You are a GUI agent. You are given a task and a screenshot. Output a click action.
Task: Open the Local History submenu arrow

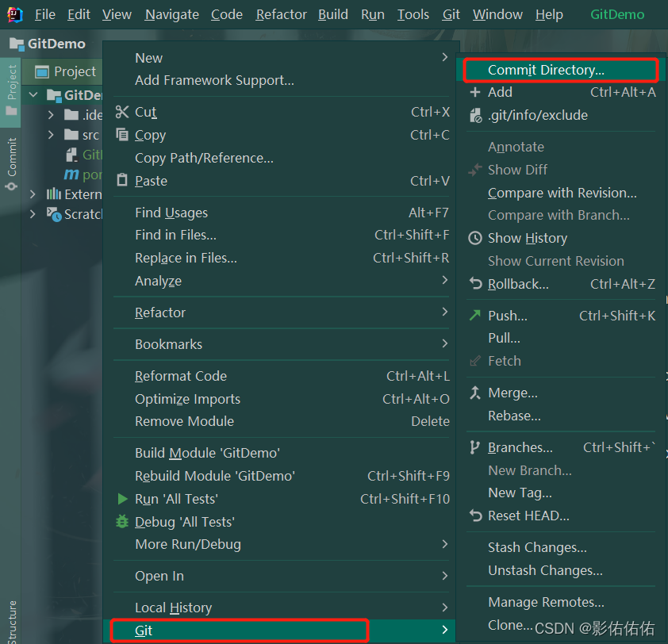pyautogui.click(x=445, y=608)
